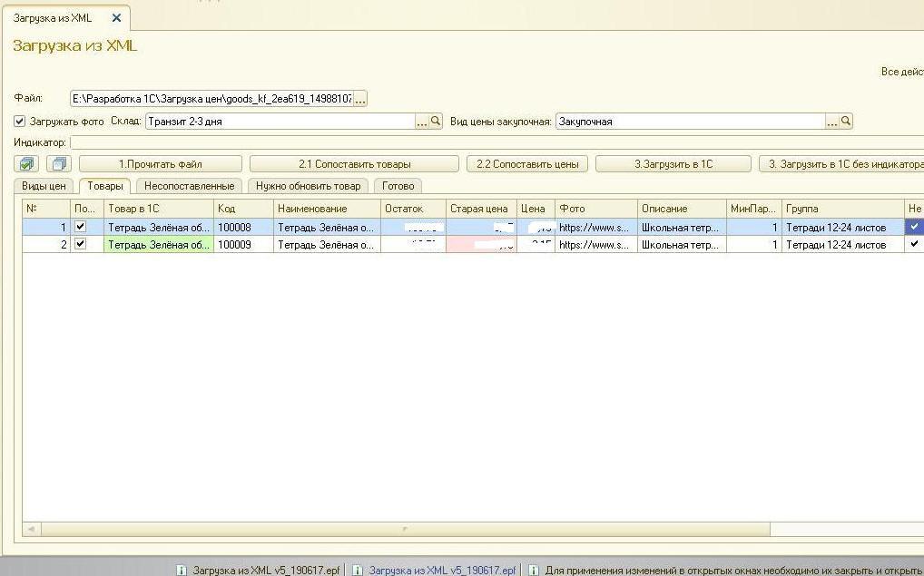Click Наименование cell in row 100008
Viewport: 924px width, 576px height.
[x=327, y=228]
